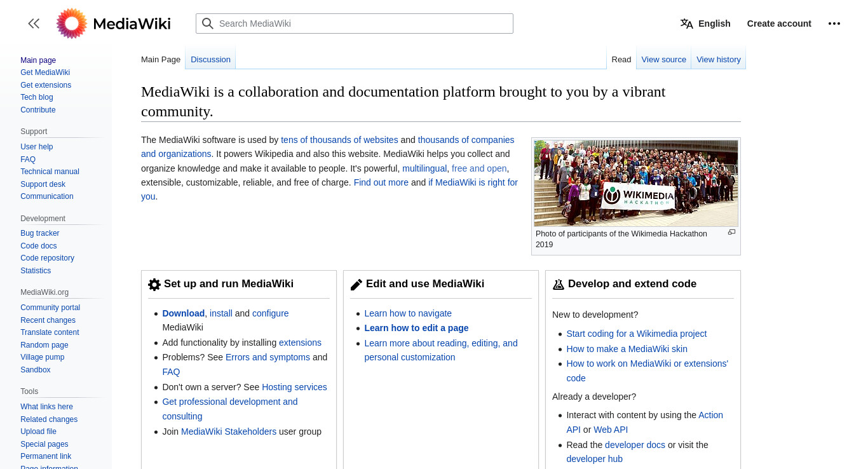Click the 'Find out more' link
The height and width of the screenshot is (469, 868).
point(381,182)
